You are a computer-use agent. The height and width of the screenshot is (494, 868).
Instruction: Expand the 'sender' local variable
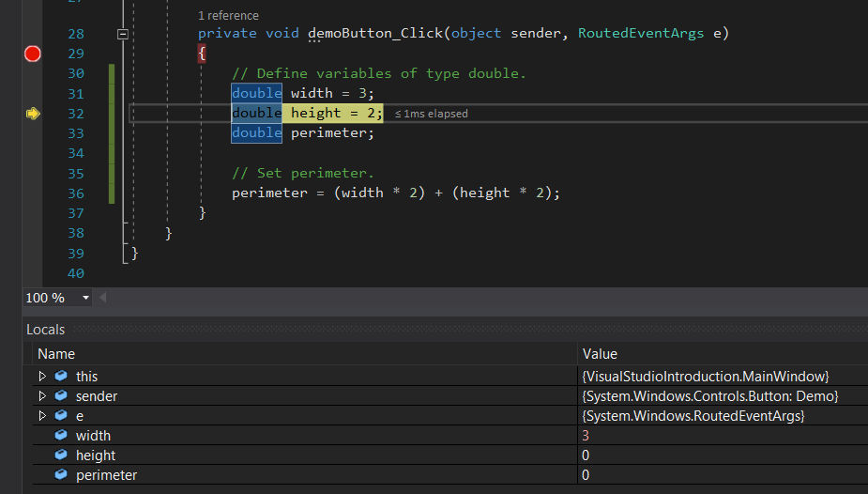42,396
